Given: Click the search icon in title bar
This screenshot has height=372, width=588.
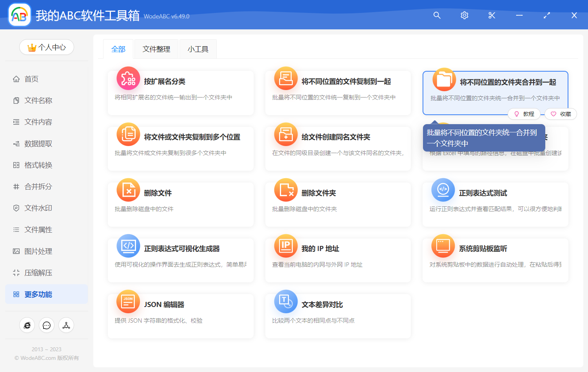Looking at the screenshot, I should (437, 15).
